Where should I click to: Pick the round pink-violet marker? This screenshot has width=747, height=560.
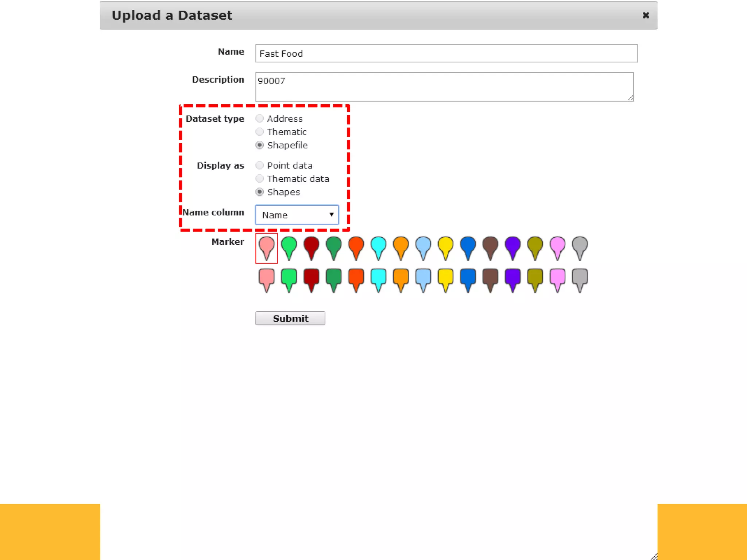point(557,246)
